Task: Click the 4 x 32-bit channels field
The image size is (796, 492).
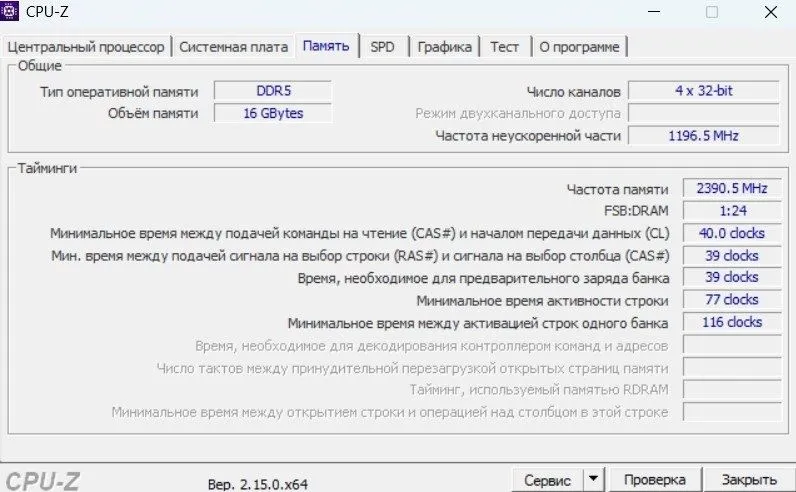Action: click(704, 91)
